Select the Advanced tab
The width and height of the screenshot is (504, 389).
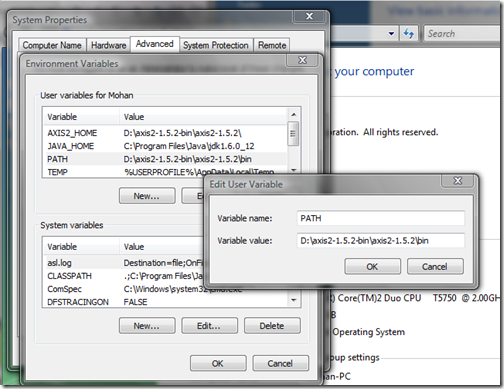coord(155,44)
